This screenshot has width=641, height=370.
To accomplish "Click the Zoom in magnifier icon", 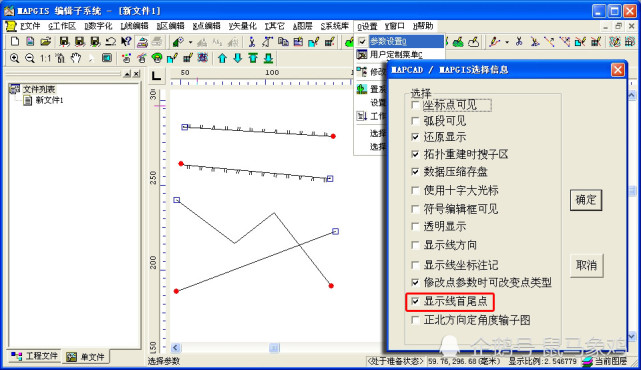I will 15,58.
